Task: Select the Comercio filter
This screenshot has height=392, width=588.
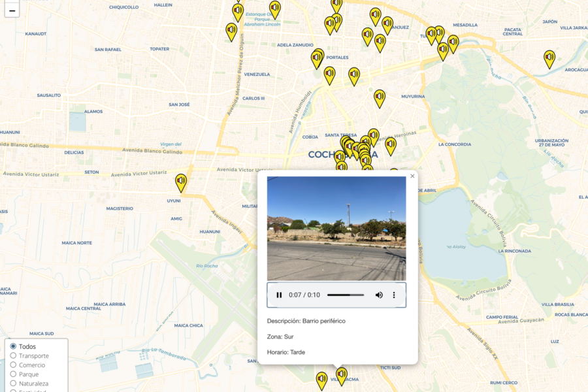Action: (13, 365)
